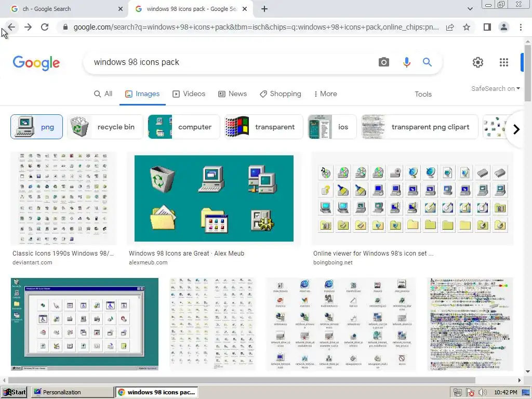Image resolution: width=532 pixels, height=399 pixels.
Task: Click the address bar URL
Action: (x=256, y=27)
